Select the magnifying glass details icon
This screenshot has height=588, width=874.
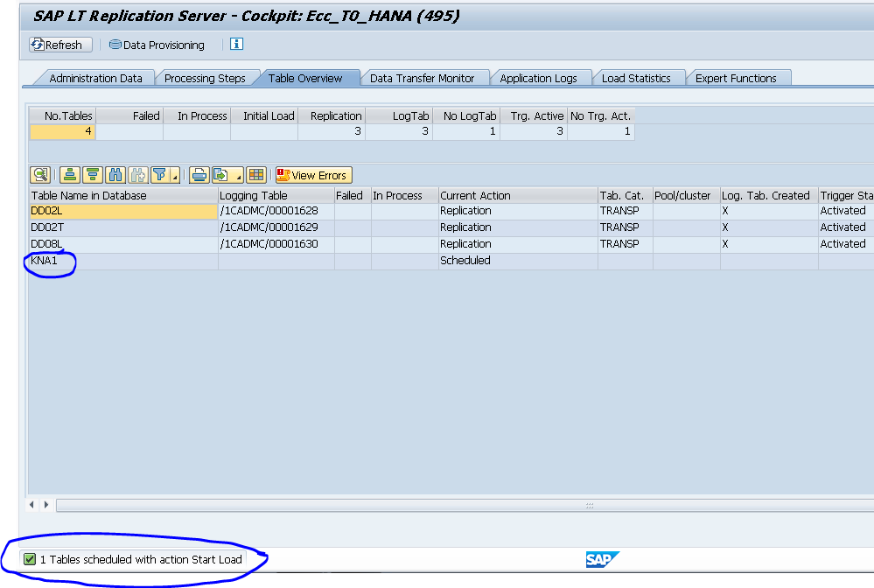(x=40, y=175)
